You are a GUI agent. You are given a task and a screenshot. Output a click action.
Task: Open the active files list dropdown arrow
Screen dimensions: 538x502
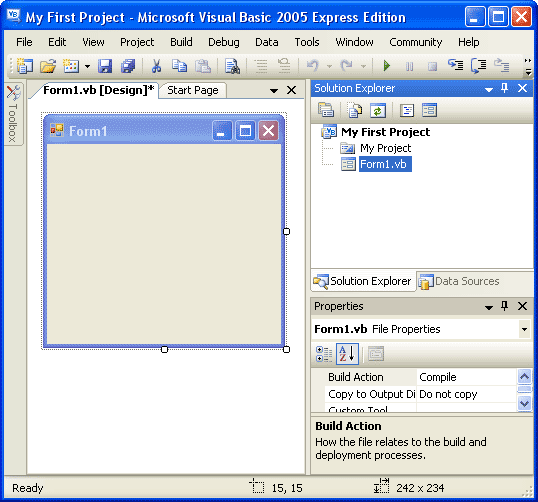point(274,91)
